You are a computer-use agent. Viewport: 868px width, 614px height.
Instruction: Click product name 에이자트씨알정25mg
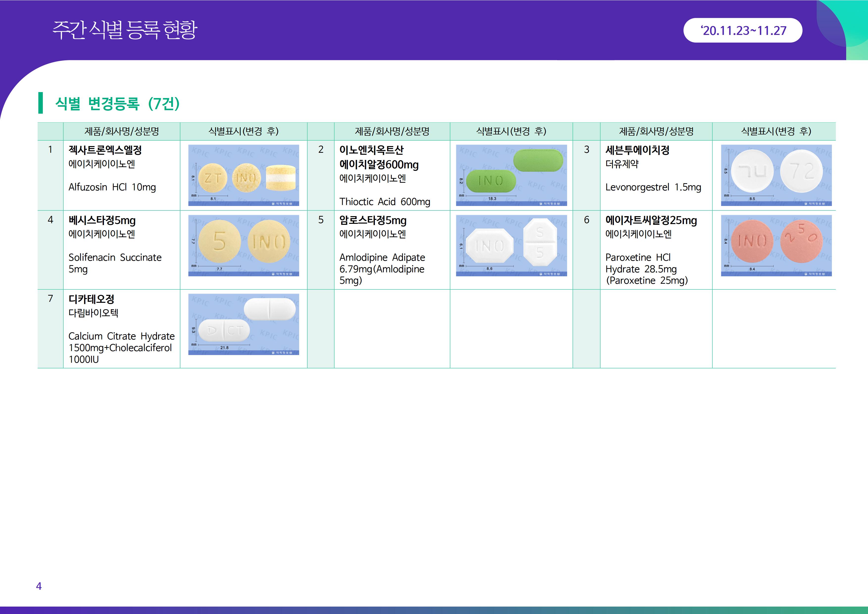pos(651,221)
